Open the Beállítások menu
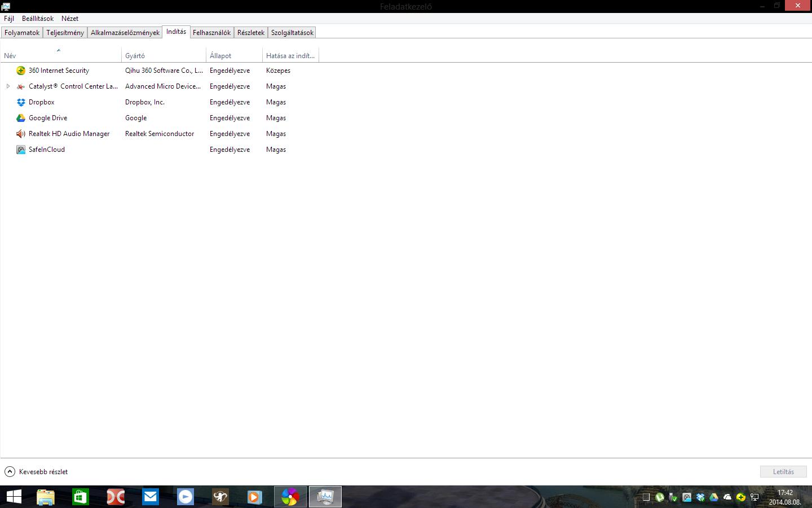 (38, 19)
